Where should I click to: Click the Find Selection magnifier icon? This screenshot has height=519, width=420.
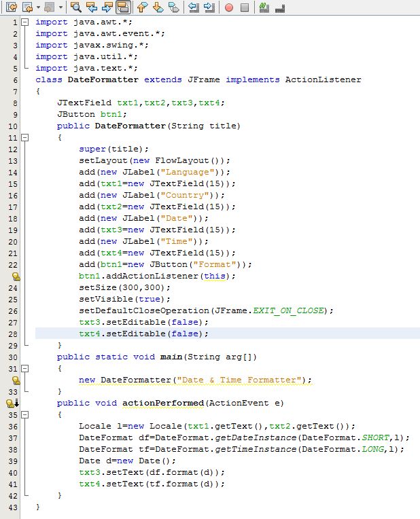click(x=76, y=7)
